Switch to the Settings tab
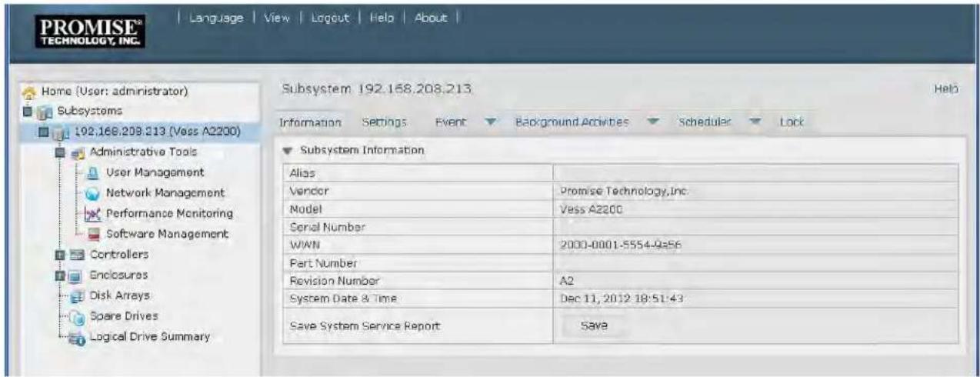Screen dimensions: 980x377 point(384,122)
